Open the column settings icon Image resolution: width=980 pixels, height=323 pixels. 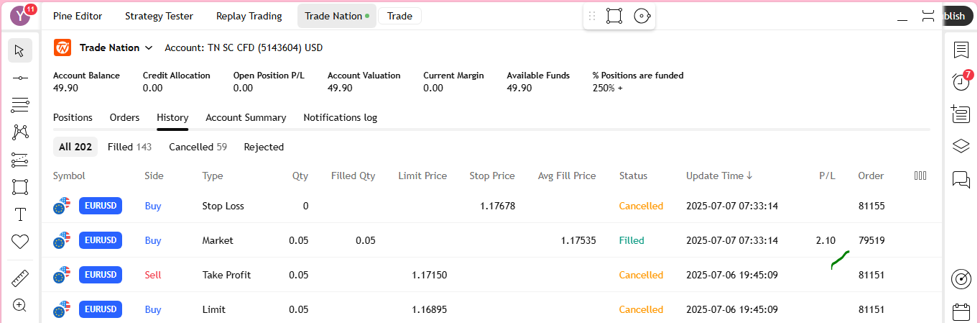(920, 176)
